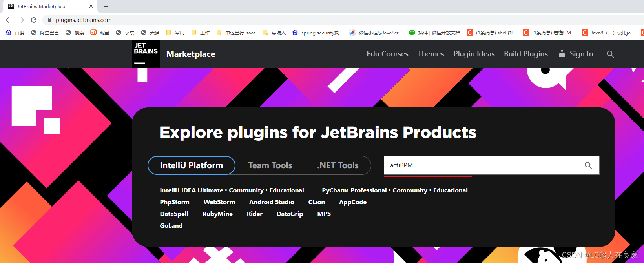The image size is (644, 263).
Task: Open the CLion link
Action: click(317, 202)
